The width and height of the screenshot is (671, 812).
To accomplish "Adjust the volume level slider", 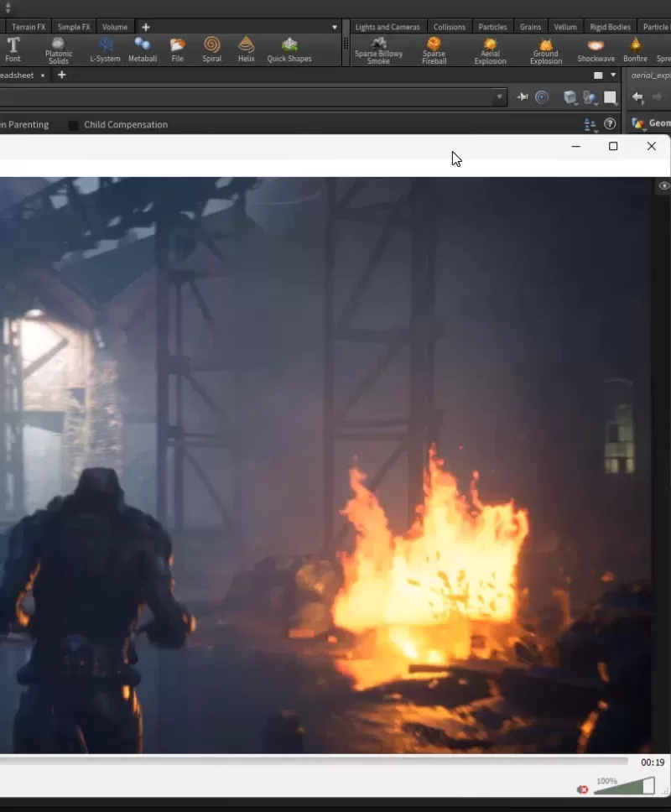I will [x=624, y=786].
